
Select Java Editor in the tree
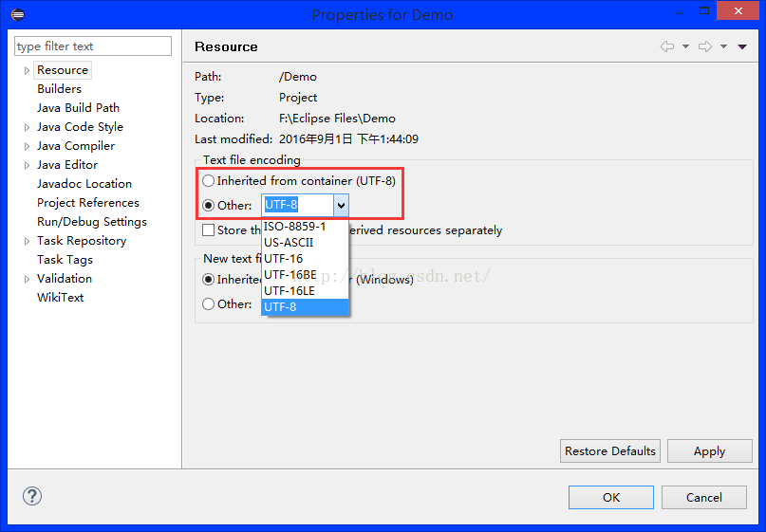67,165
